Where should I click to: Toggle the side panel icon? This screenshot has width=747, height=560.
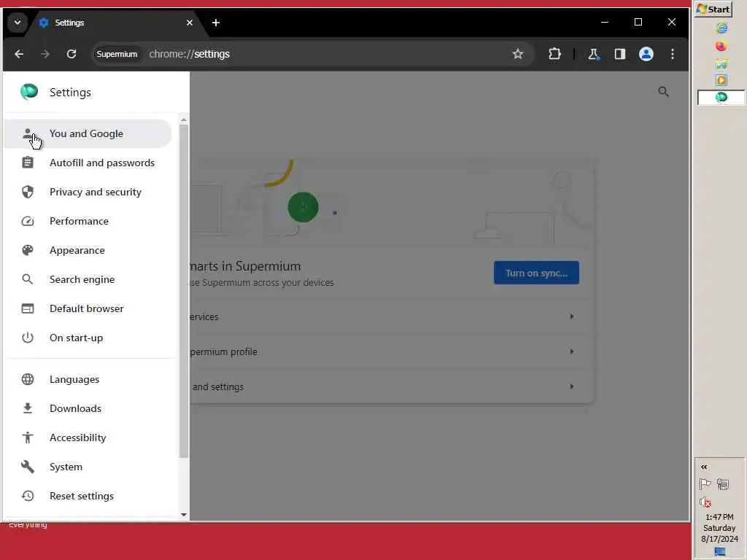click(620, 54)
